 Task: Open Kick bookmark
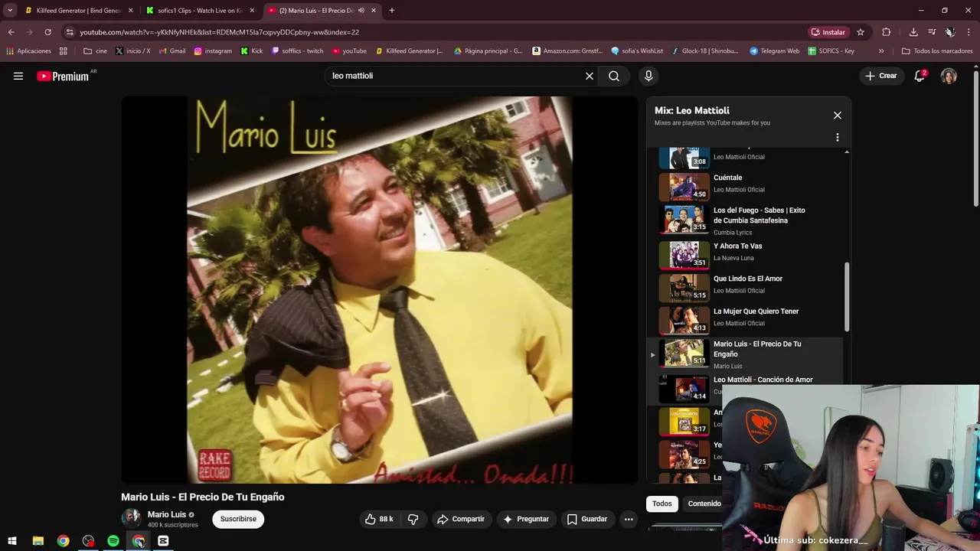point(252,51)
